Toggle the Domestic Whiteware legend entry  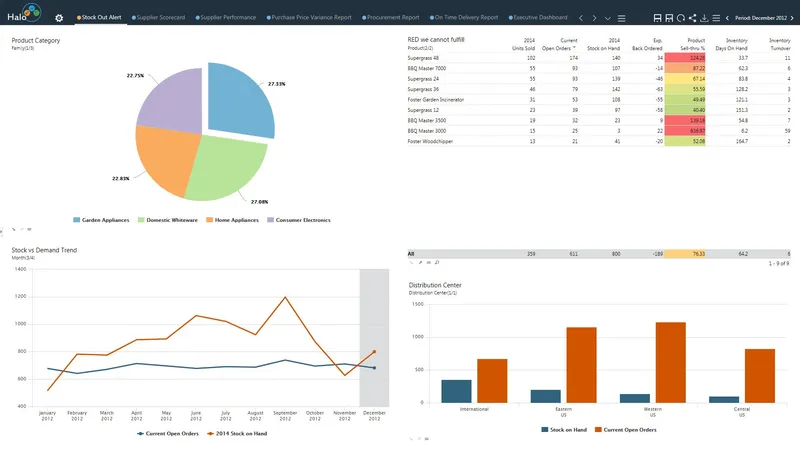pos(167,220)
